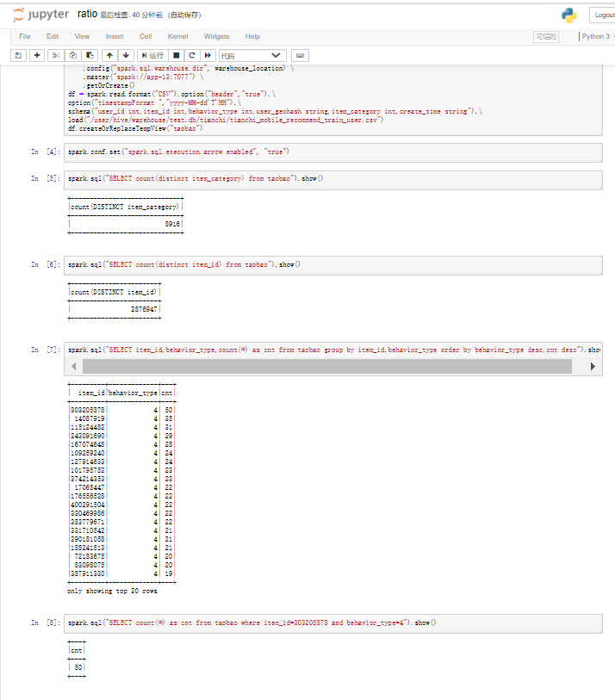615x700 pixels.
Task: Paste cells below using the toolbar icon
Action: (x=90, y=55)
